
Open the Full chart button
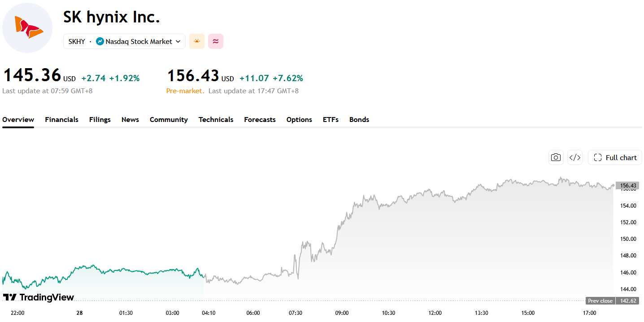(x=615, y=157)
